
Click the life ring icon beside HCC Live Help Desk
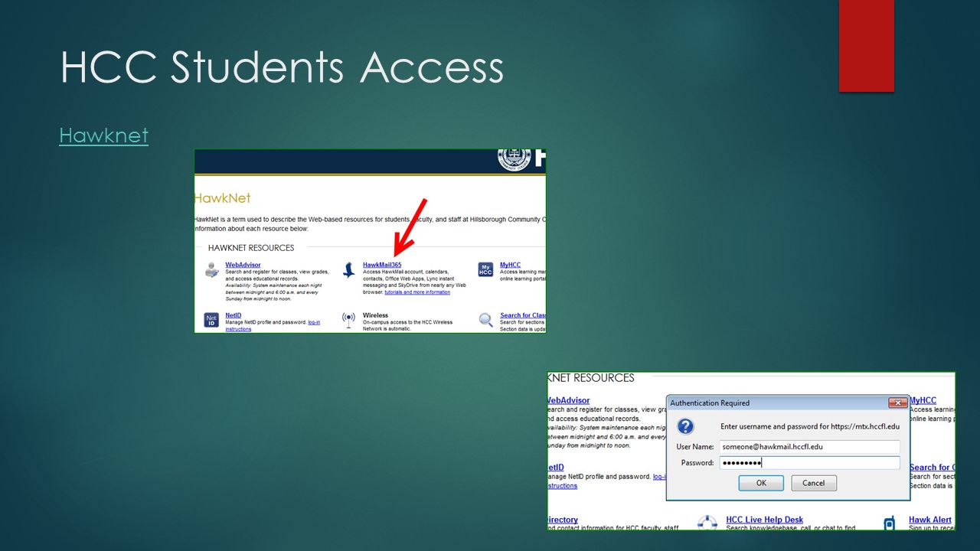point(707,522)
